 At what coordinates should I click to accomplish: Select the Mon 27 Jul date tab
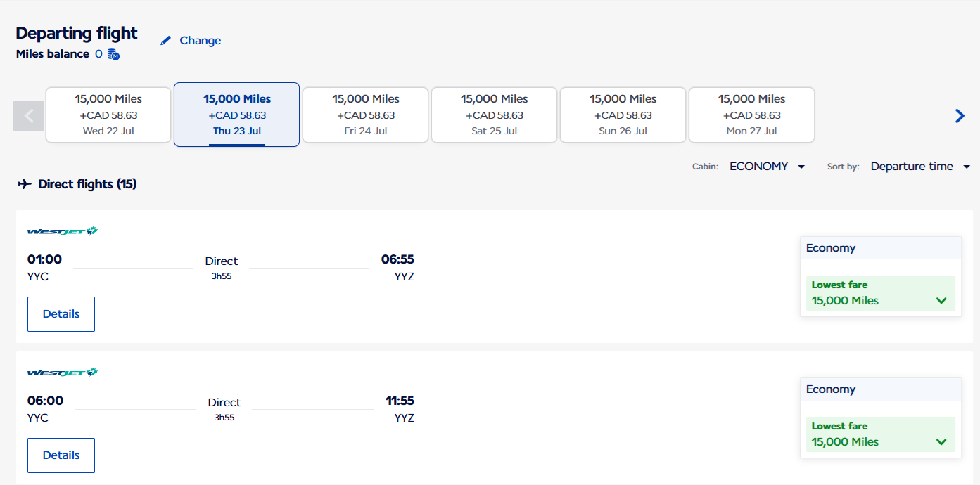[x=752, y=115]
